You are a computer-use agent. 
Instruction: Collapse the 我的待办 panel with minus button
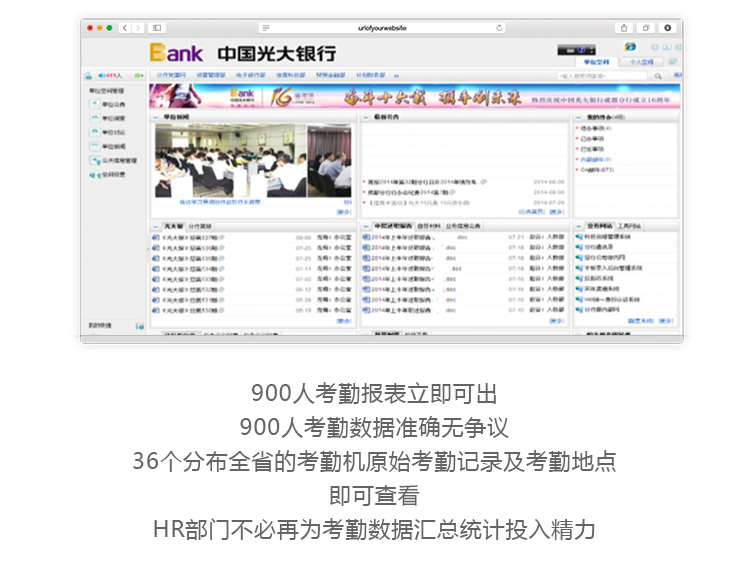579,117
